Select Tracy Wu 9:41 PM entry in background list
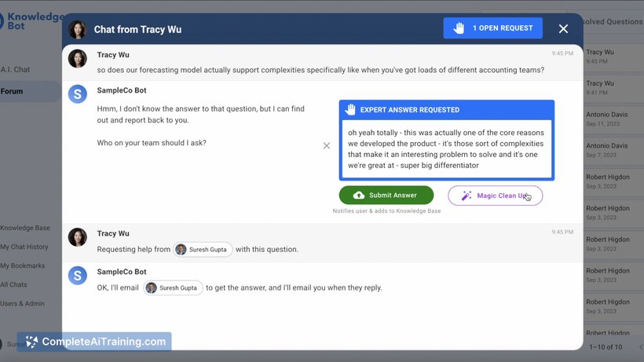The height and width of the screenshot is (362, 644). [613, 87]
